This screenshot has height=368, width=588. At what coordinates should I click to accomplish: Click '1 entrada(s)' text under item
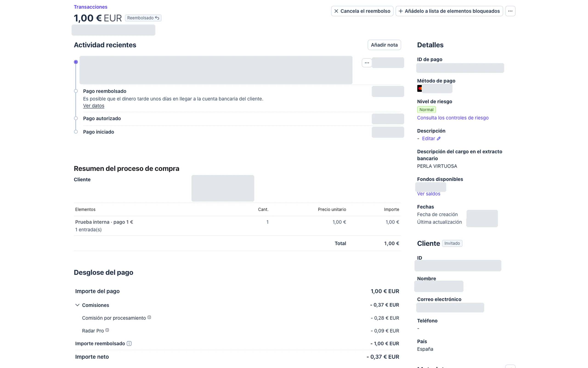pos(88,230)
